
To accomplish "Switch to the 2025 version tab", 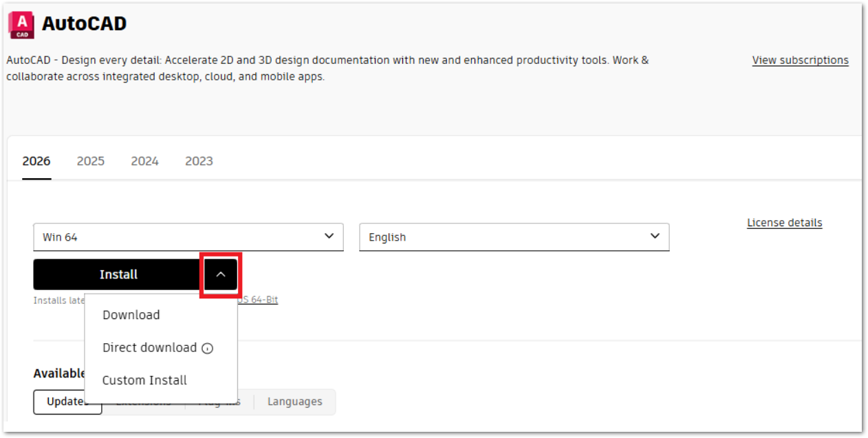I will coord(90,161).
